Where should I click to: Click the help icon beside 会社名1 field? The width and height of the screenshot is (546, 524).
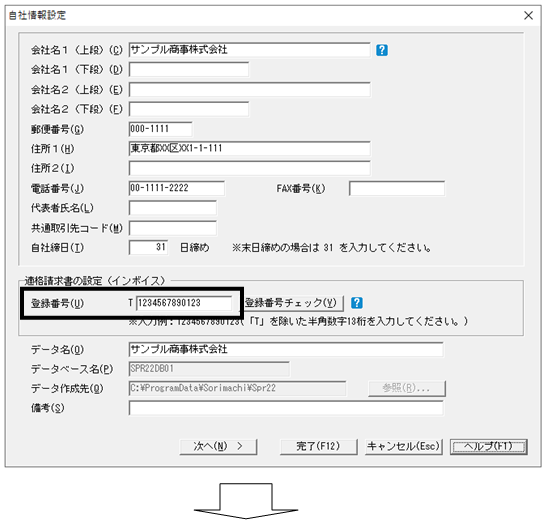pos(382,50)
